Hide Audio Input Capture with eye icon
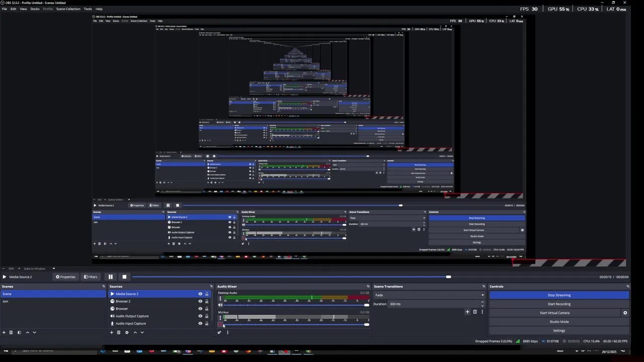The height and width of the screenshot is (362, 644). (x=200, y=323)
